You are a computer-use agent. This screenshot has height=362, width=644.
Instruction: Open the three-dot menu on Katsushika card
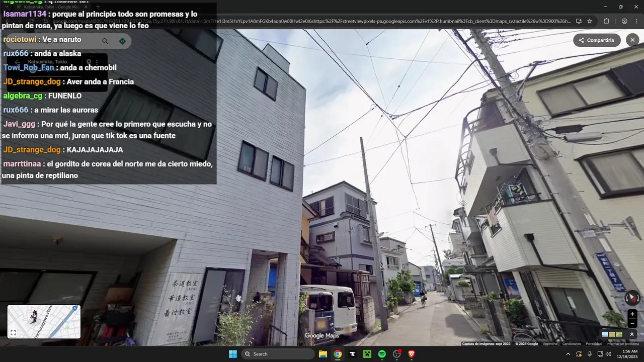pyautogui.click(x=97, y=62)
